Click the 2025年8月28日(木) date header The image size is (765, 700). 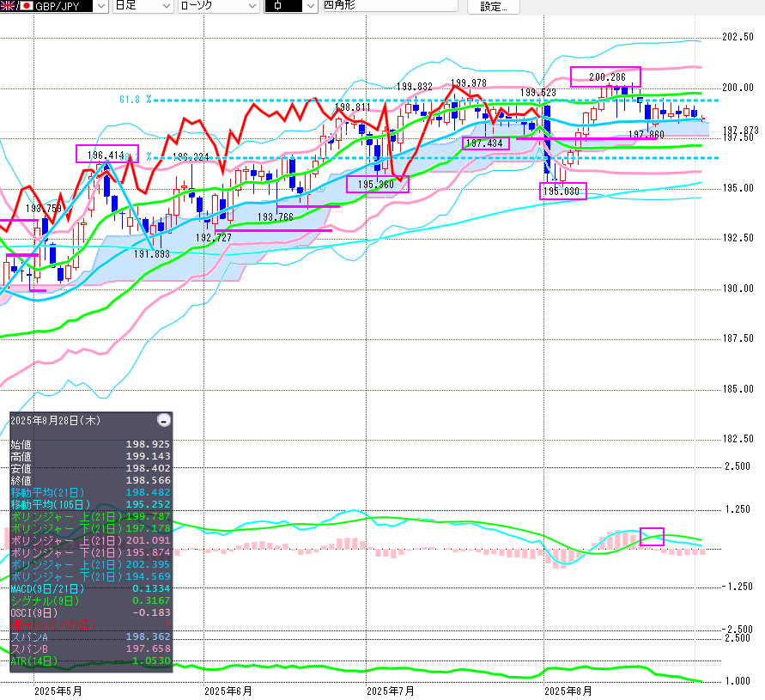point(56,420)
